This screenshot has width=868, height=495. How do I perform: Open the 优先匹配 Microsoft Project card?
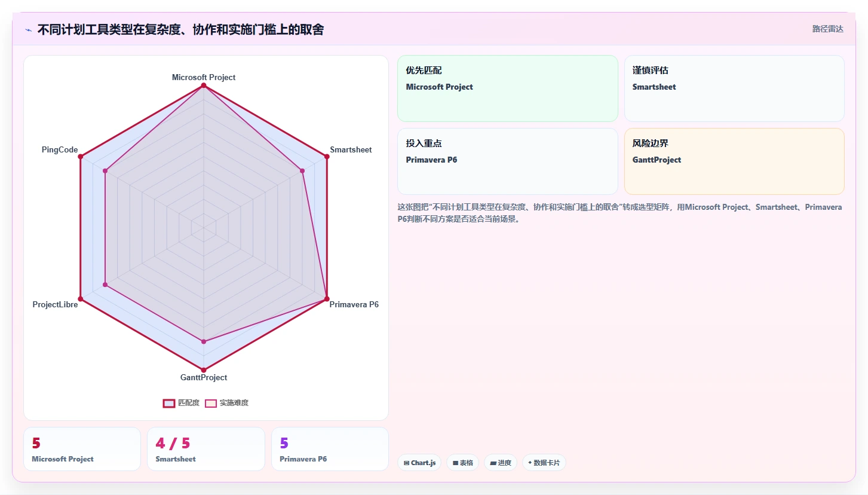[508, 88]
